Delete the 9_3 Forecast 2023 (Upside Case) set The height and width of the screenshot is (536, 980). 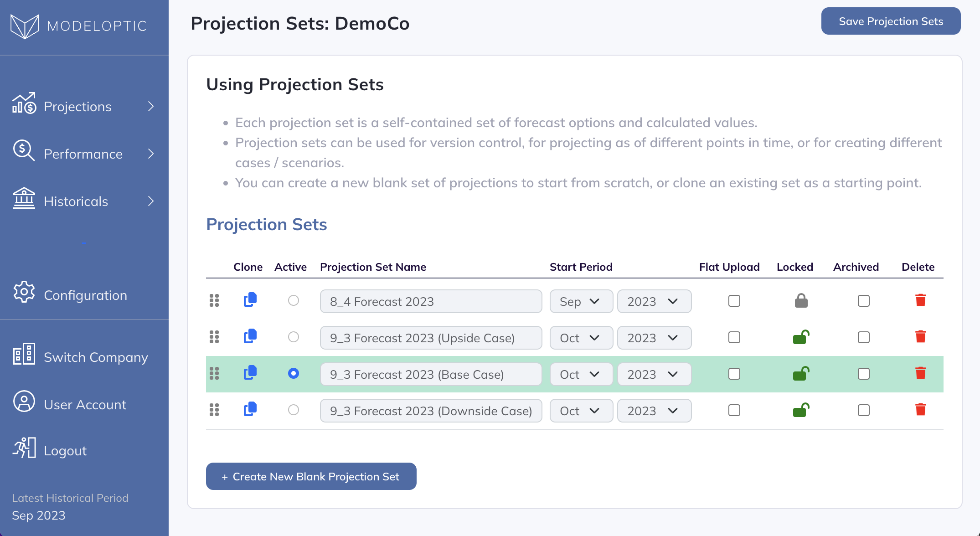920,337
